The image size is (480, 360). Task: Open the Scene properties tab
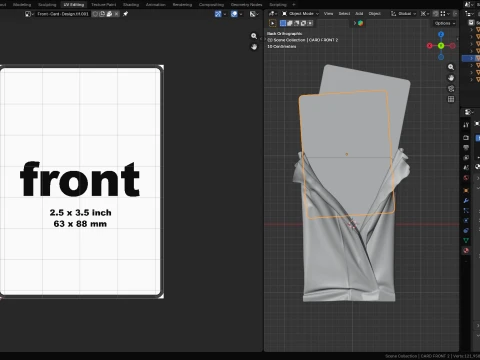[x=466, y=168]
